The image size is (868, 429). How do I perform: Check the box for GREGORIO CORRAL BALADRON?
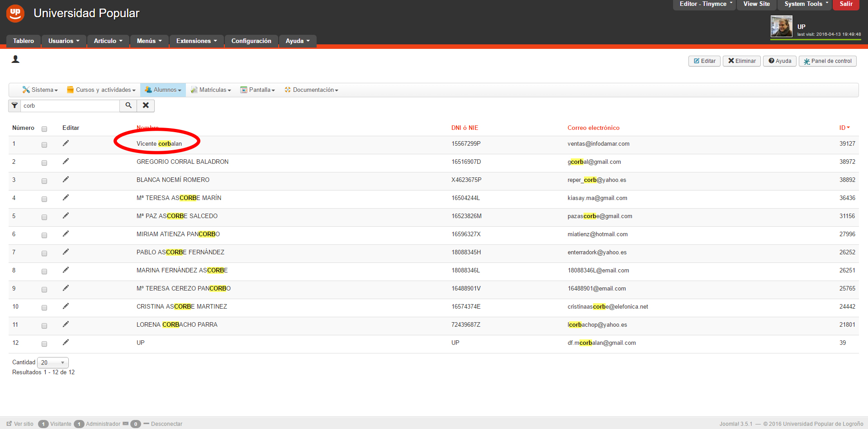[44, 163]
